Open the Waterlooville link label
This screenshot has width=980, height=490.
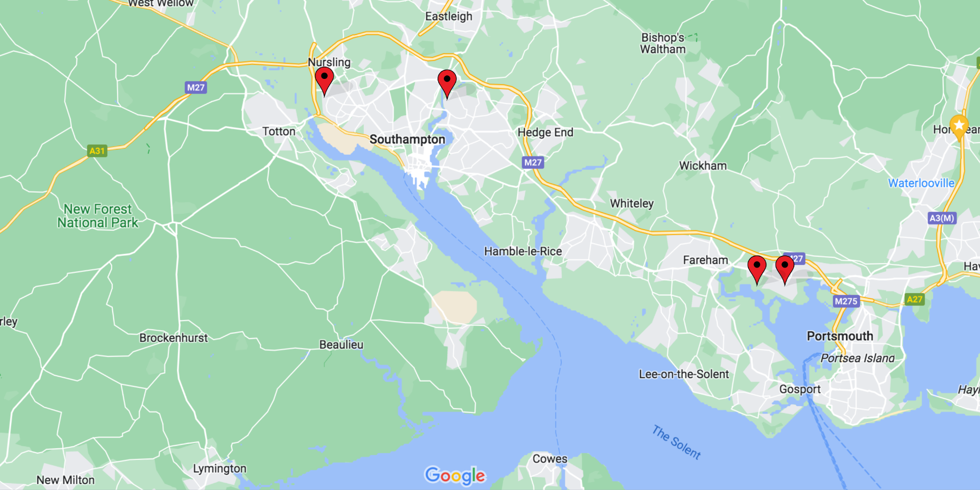(921, 183)
